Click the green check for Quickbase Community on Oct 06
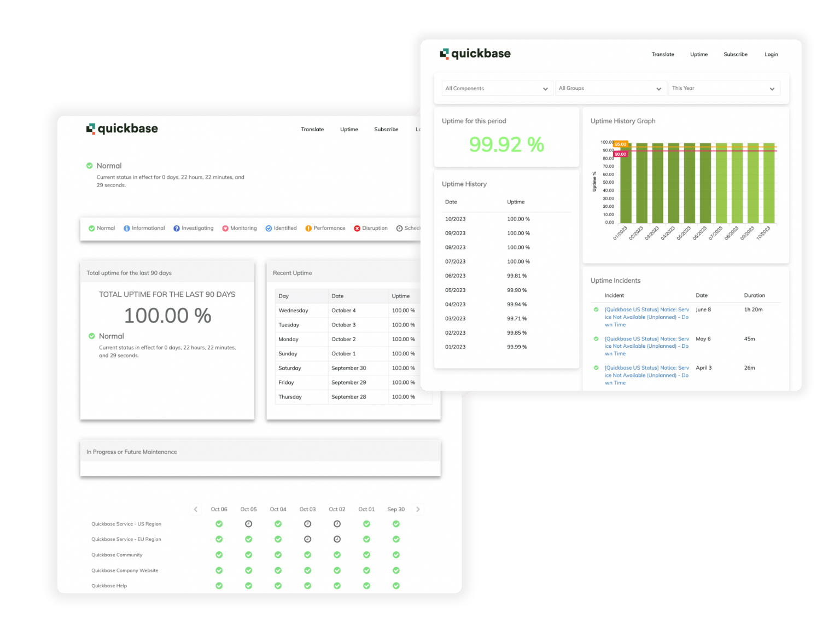This screenshot has width=840, height=630. pos(219,555)
